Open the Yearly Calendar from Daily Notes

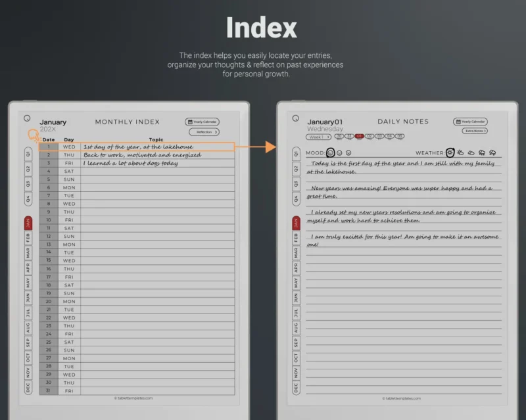(469, 121)
